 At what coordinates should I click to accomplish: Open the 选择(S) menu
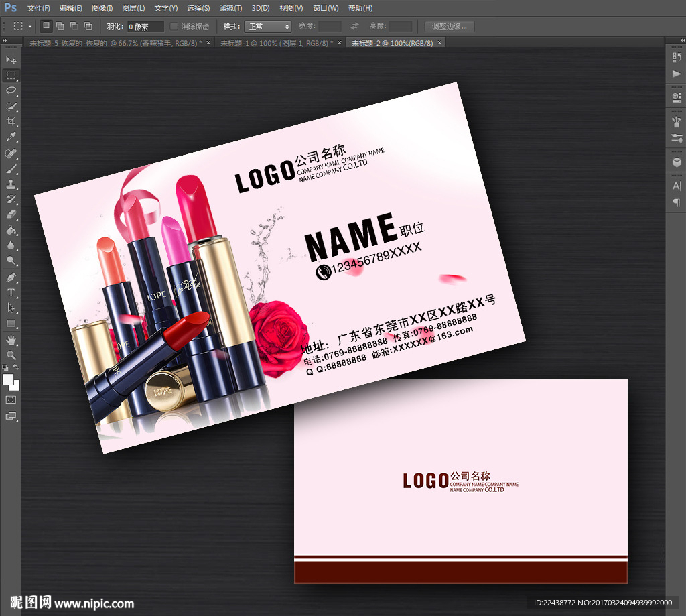(198, 8)
